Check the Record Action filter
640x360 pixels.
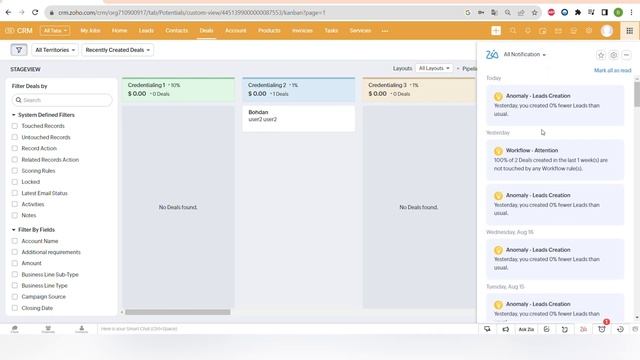[x=15, y=148]
